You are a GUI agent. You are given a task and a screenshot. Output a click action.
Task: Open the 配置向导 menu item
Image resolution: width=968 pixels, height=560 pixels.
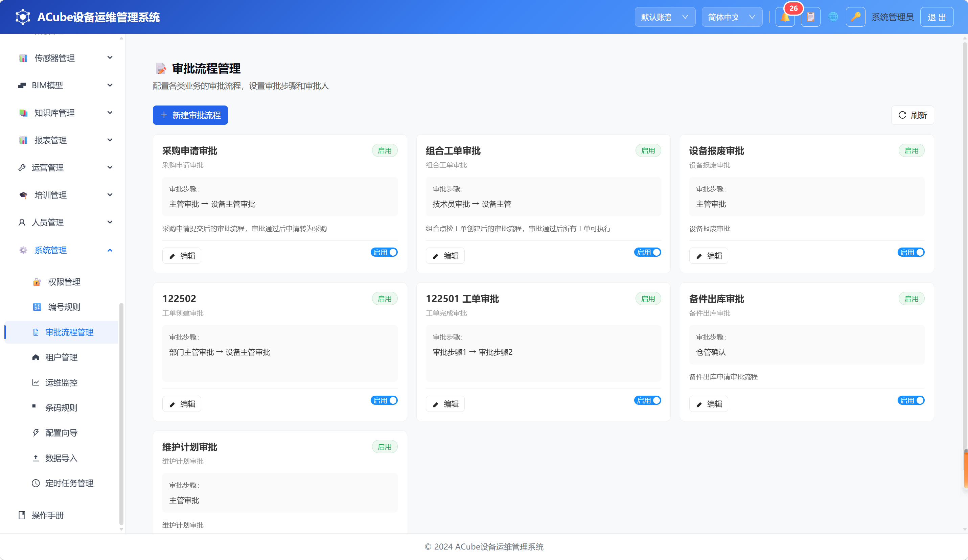(x=62, y=433)
